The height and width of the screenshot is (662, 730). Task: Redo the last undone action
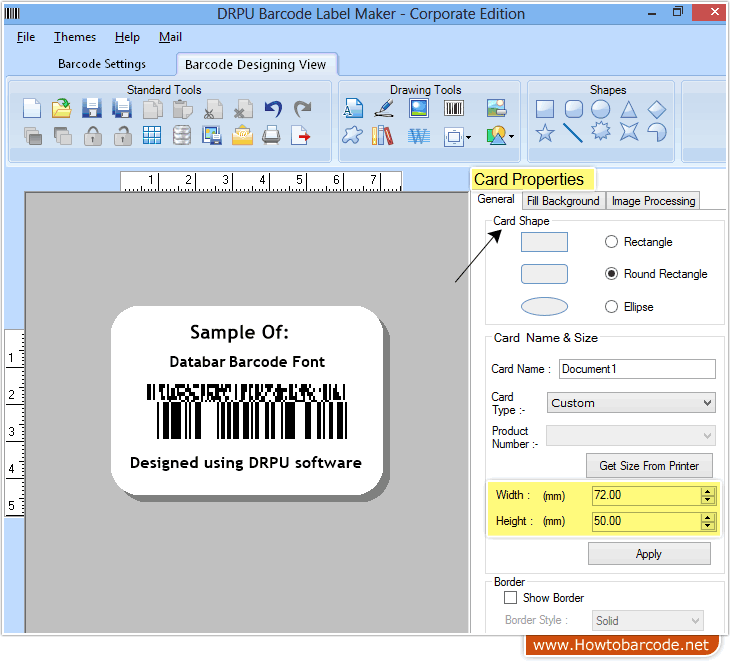tap(303, 109)
